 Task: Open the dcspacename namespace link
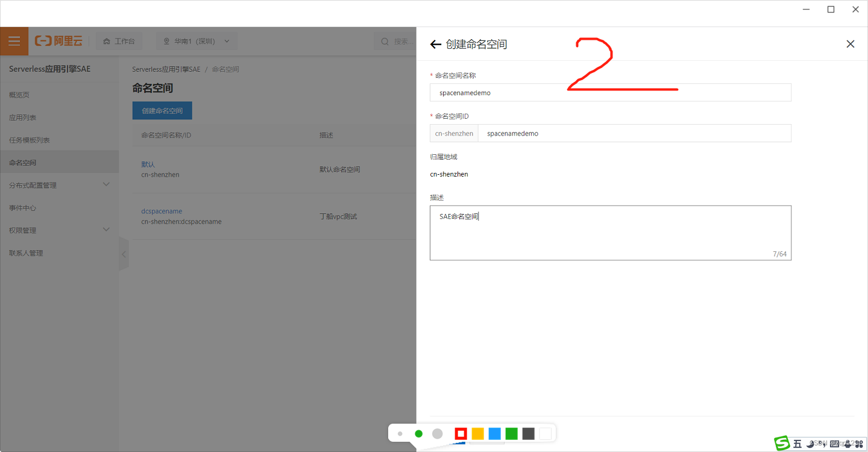pos(162,211)
